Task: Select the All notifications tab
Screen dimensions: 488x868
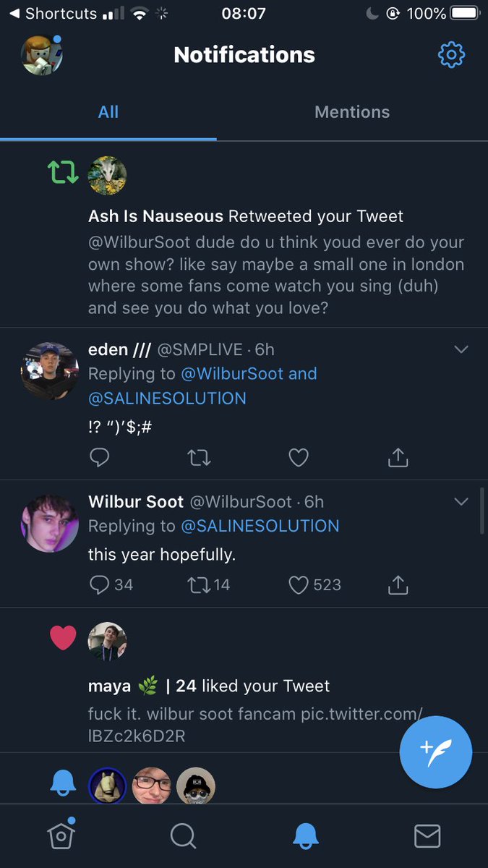Action: tap(108, 112)
